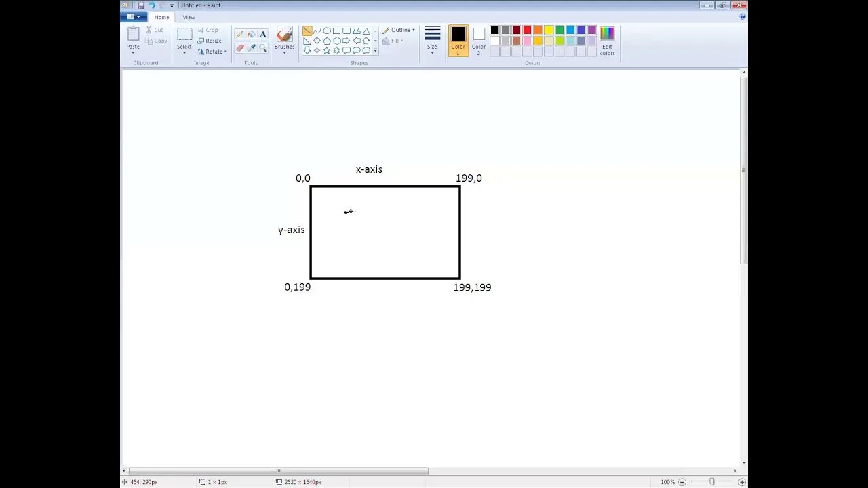Open the Rotate dropdown menu

[x=213, y=52]
